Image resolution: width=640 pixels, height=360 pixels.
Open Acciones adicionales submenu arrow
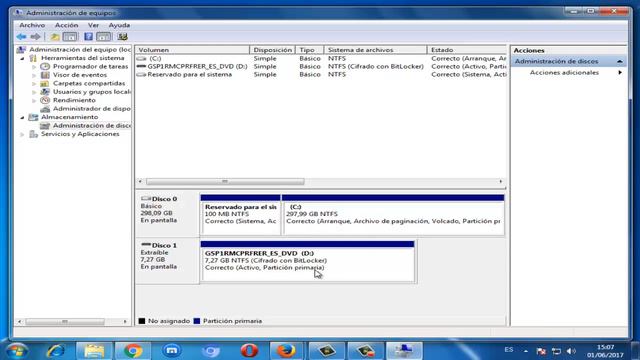click(x=620, y=73)
